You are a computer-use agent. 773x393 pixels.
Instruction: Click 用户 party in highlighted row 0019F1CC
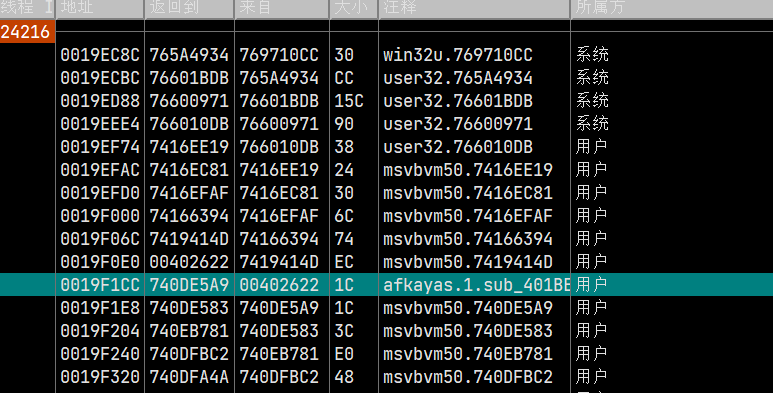591,285
